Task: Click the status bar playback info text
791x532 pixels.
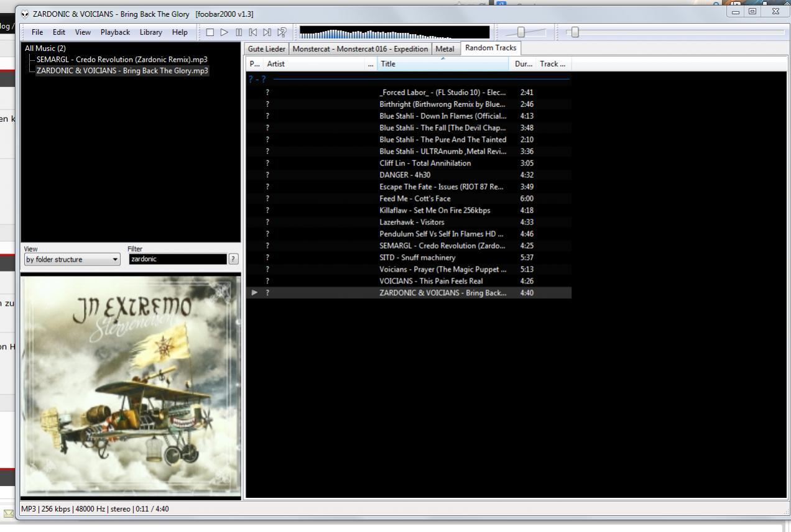Action: 95,509
